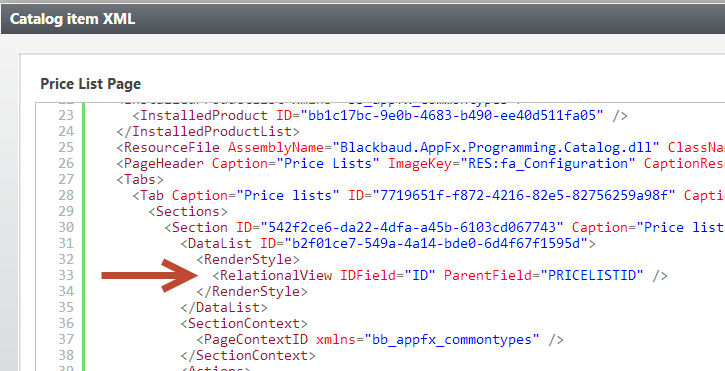This screenshot has height=371, width=725.
Task: Click line number 29 in the gutter
Action: pos(66,211)
